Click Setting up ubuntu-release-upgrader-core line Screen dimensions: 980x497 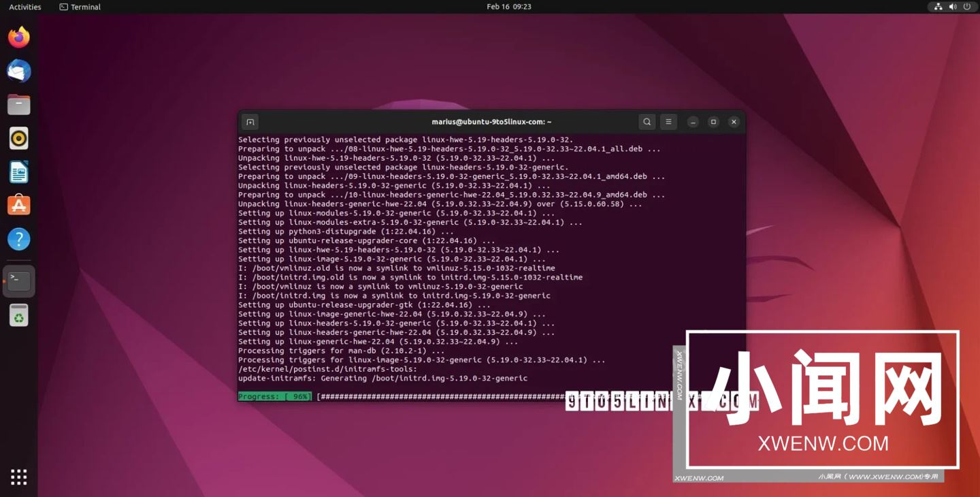pos(367,240)
